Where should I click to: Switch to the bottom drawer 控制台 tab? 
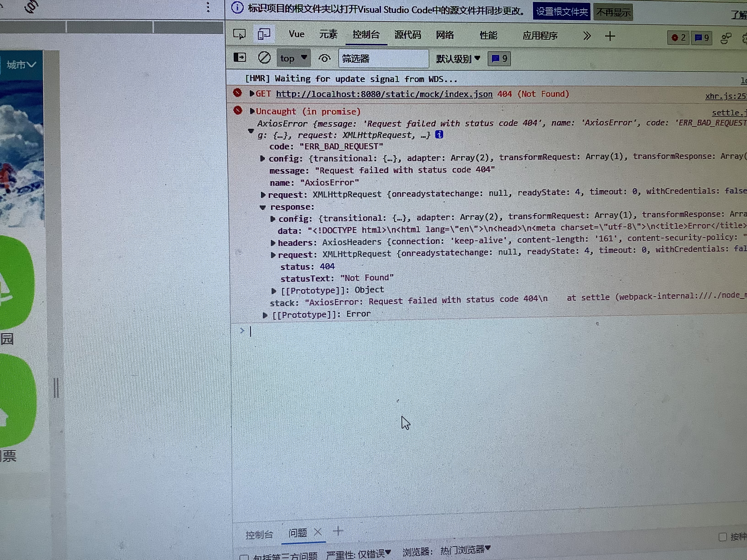coord(259,535)
